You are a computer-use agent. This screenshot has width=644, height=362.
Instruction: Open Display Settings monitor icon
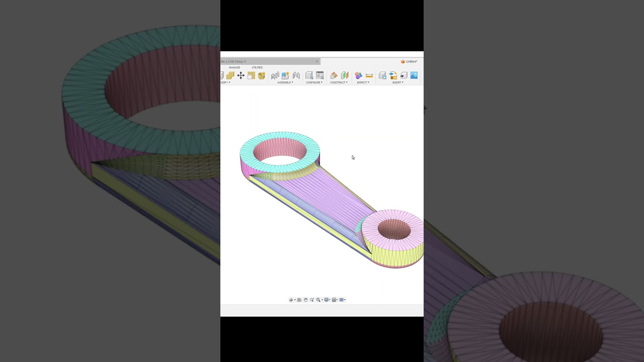click(327, 300)
